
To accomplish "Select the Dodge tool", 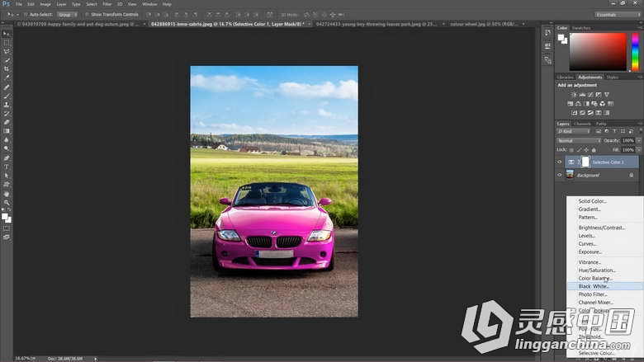I will pyautogui.click(x=6, y=148).
